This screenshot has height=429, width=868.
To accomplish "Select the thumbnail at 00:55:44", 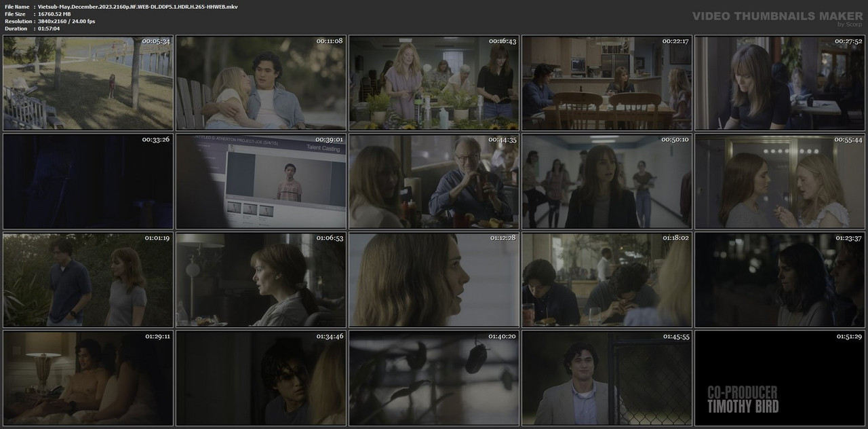I will tap(780, 181).
